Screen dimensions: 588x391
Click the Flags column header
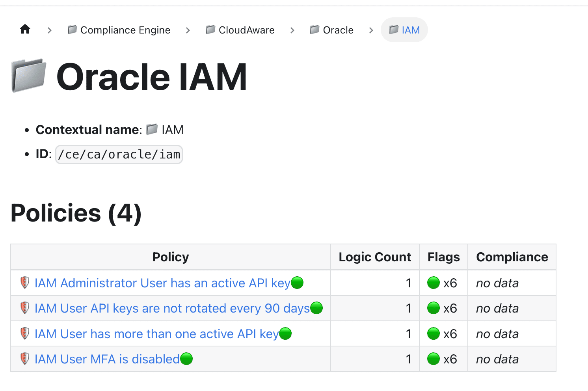click(x=444, y=257)
